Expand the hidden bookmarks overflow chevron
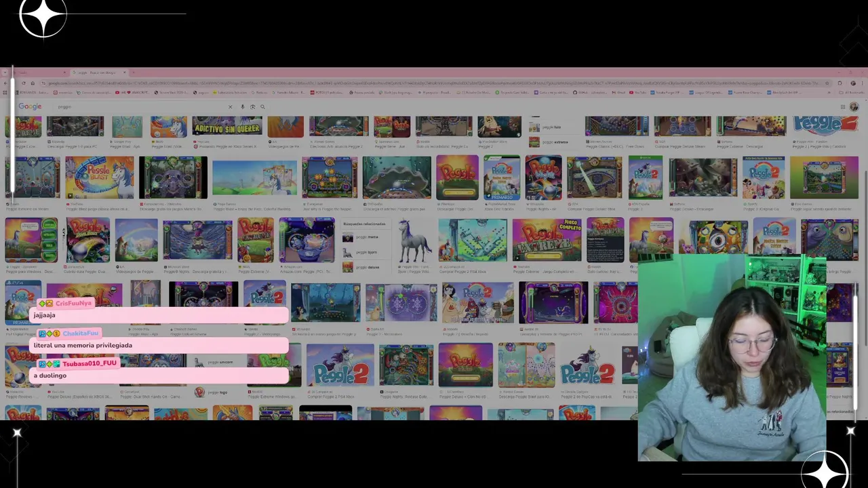The height and width of the screenshot is (488, 868). click(829, 92)
